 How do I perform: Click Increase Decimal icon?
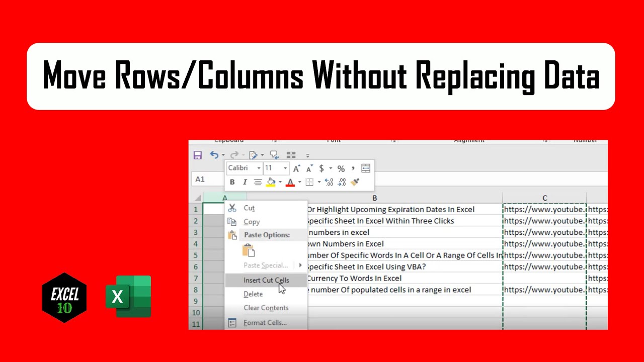pyautogui.click(x=329, y=182)
